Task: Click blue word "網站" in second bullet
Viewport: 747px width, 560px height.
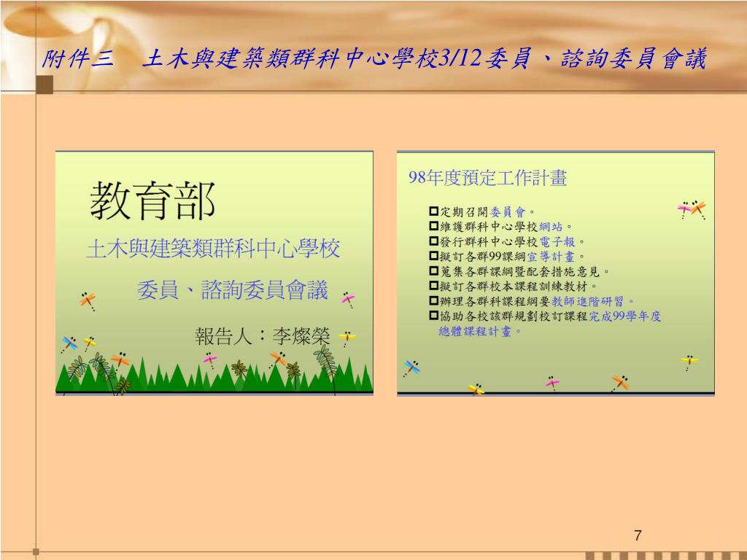Action: coord(551,227)
